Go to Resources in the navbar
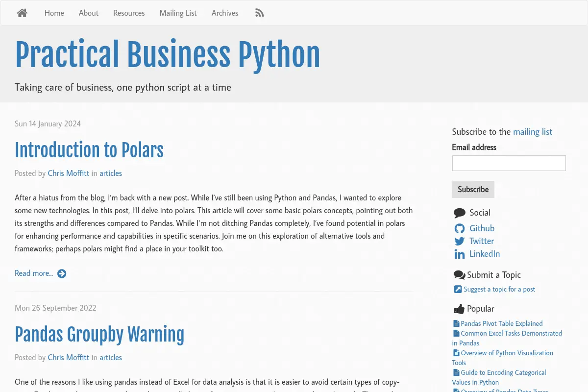This screenshot has height=392, width=588. coord(129,13)
